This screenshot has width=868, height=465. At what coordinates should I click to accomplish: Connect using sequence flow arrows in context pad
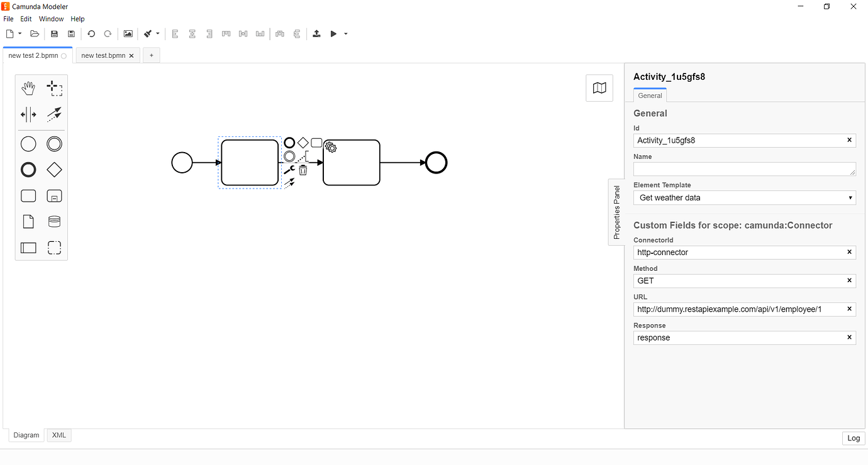(x=289, y=183)
